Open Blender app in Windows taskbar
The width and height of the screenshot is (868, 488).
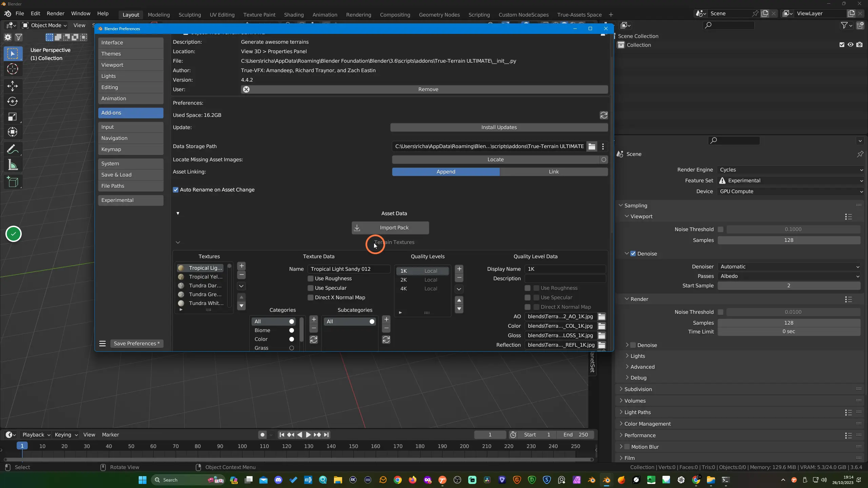[x=607, y=480]
